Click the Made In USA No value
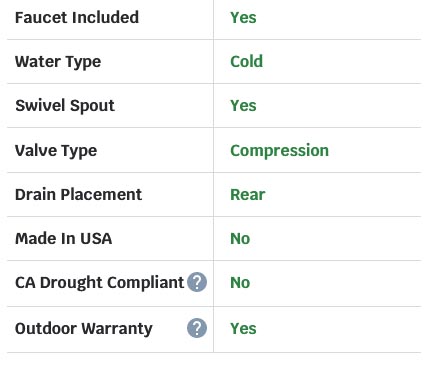 click(240, 238)
